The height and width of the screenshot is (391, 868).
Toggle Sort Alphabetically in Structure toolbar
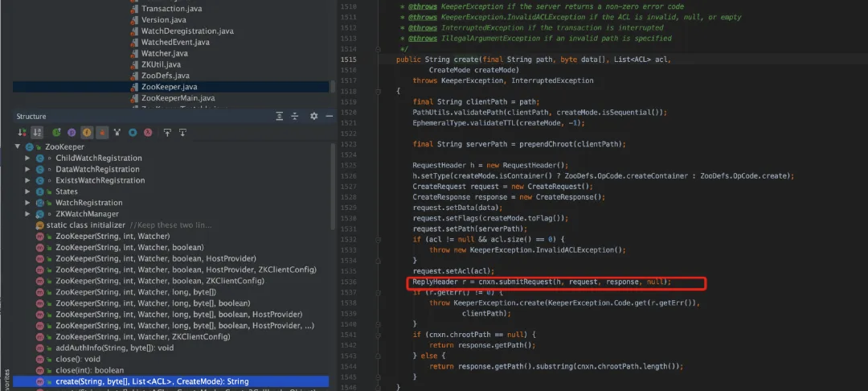point(37,133)
